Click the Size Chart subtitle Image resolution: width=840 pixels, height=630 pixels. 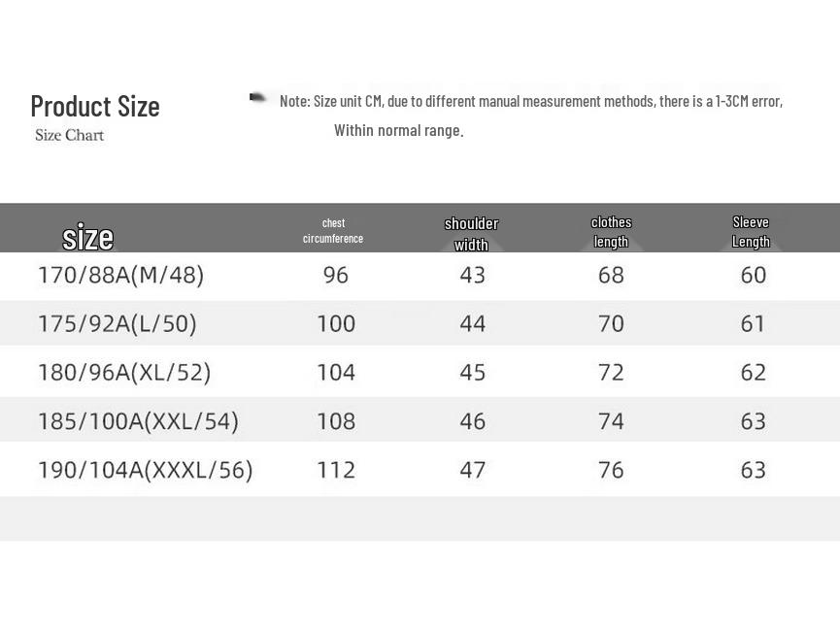click(70, 135)
